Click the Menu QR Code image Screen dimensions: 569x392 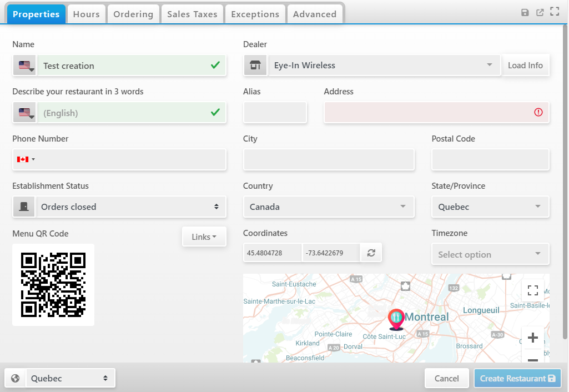53,285
